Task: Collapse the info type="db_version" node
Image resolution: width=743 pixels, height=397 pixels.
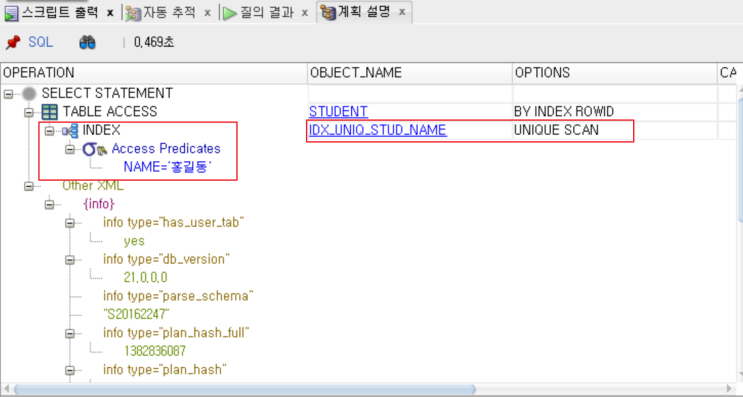Action: pos(70,260)
